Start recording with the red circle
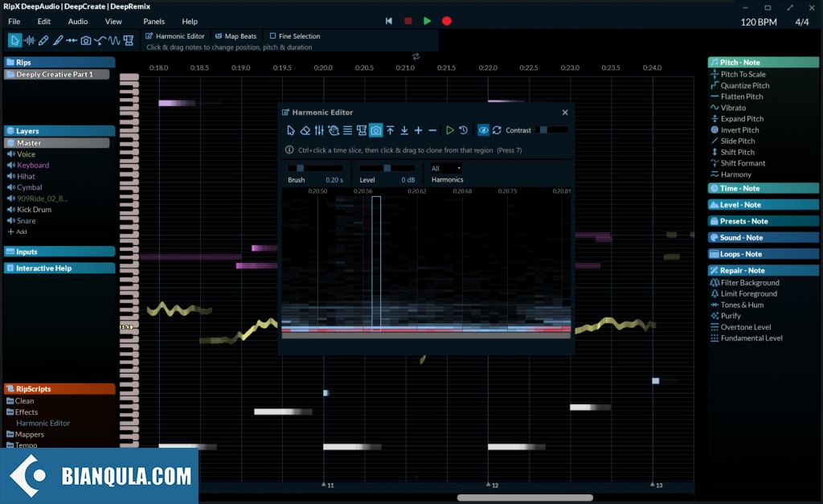 [x=447, y=21]
